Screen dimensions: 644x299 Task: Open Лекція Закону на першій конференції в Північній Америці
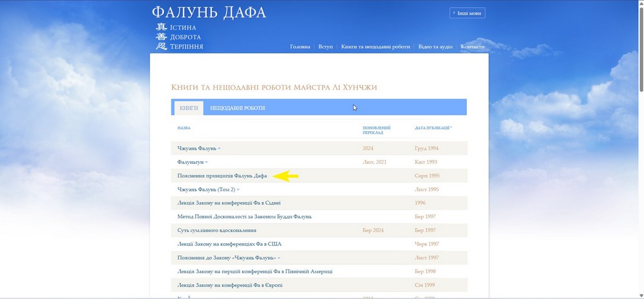255,271
